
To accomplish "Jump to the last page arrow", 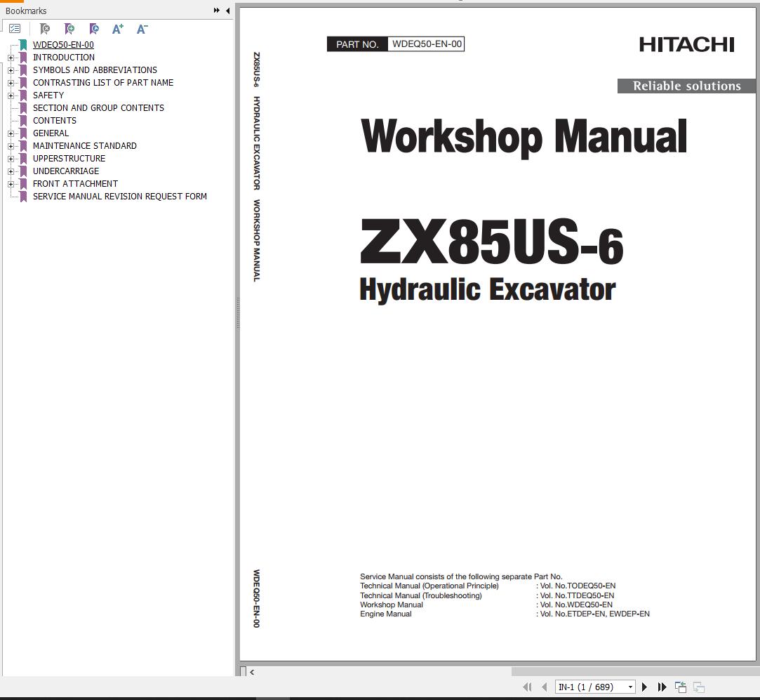I will coord(662,687).
